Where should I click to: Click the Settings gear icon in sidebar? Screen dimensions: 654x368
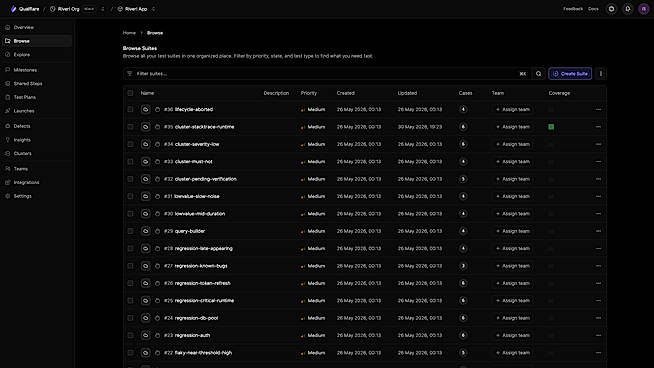8,196
